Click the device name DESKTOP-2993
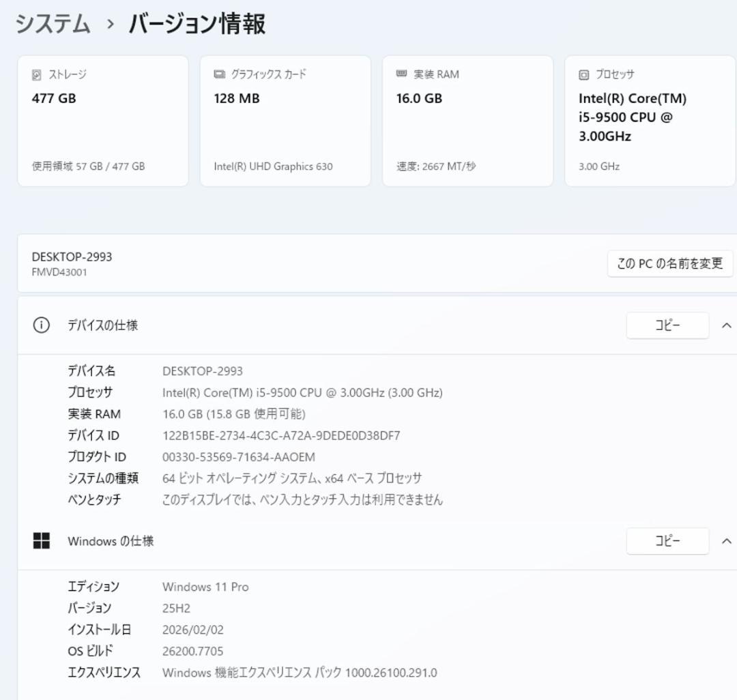The image size is (737, 700). (71, 257)
